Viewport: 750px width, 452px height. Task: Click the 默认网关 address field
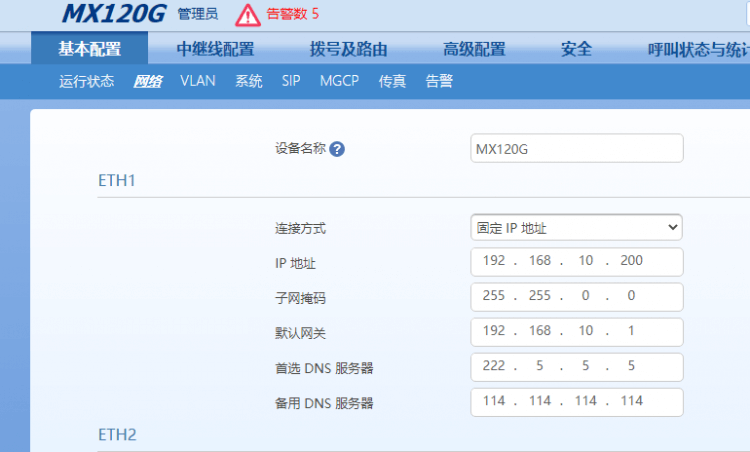click(x=576, y=332)
